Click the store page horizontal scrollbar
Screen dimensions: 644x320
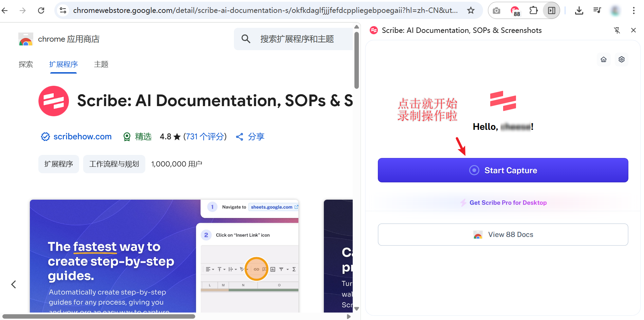coord(99,316)
